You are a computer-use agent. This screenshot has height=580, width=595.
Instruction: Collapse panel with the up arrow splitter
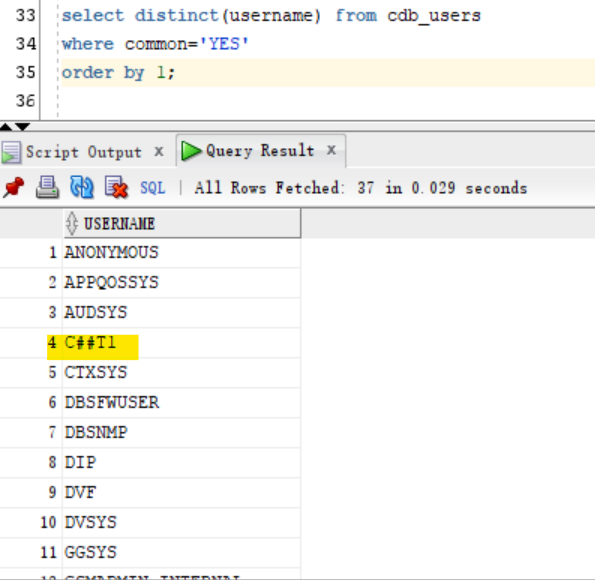pos(6,127)
